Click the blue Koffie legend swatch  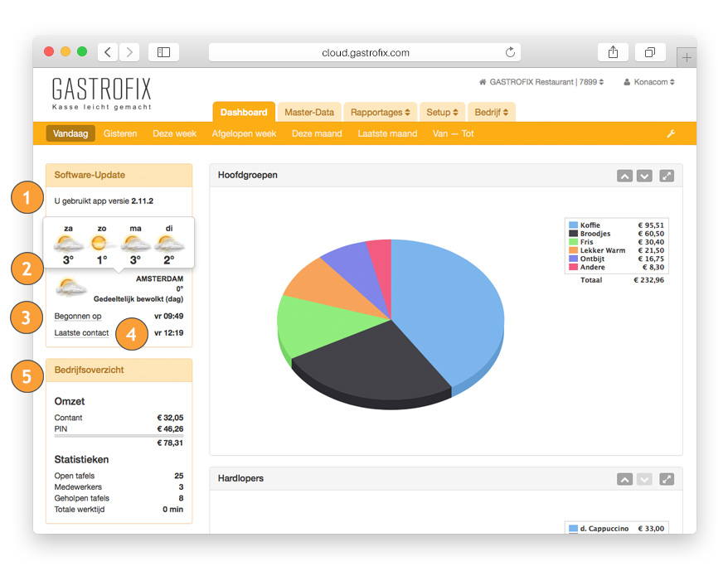pos(573,225)
